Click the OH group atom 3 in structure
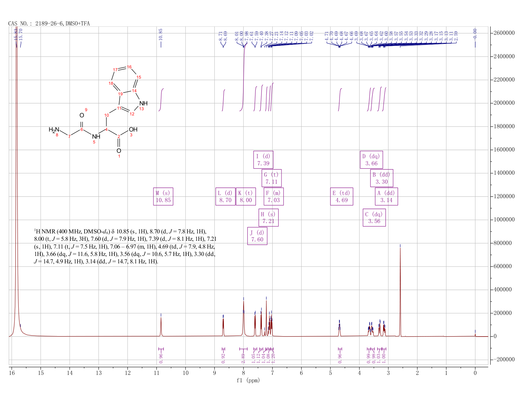 pyautogui.click(x=133, y=130)
